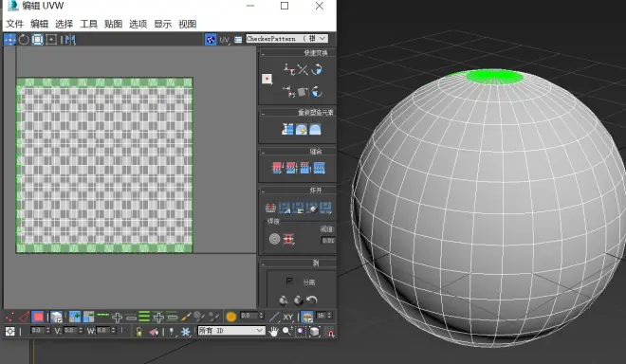Viewport: 626px width, 364px height.
Task: Click the orange soft selection circle
Action: [x=231, y=317]
